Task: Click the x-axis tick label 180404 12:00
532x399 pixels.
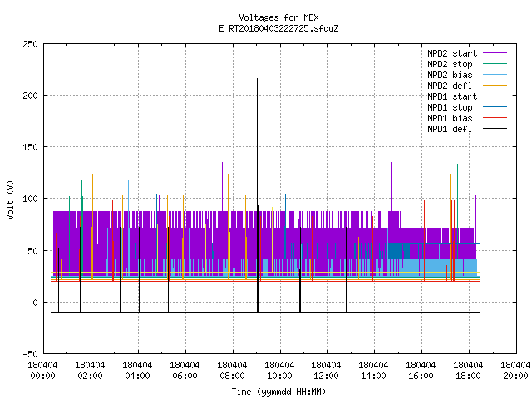Action: pyautogui.click(x=327, y=371)
